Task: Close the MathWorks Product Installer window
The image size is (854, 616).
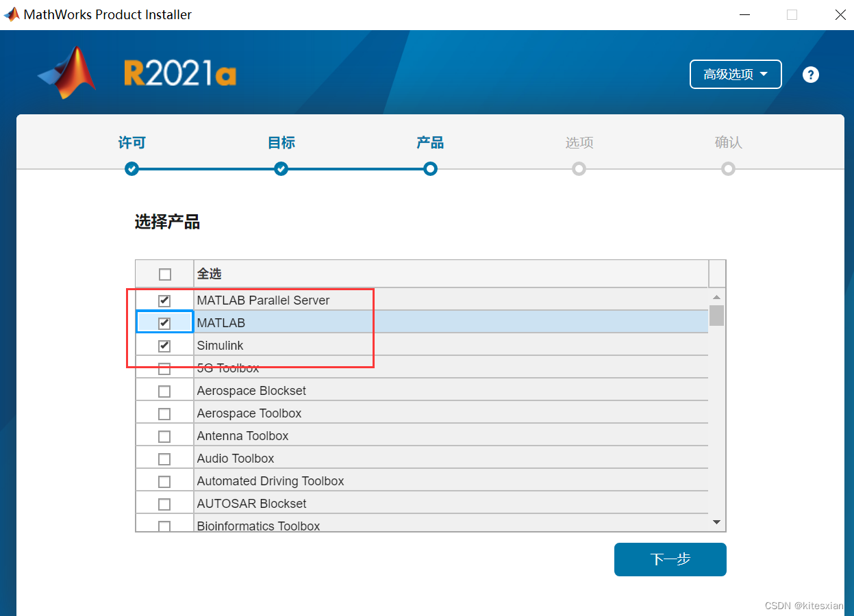Action: (840, 14)
